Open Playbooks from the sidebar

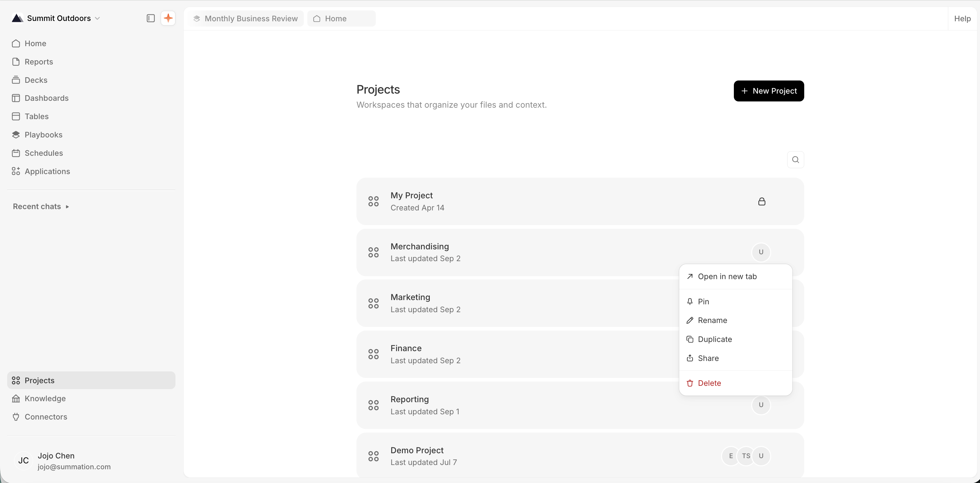(x=91, y=134)
